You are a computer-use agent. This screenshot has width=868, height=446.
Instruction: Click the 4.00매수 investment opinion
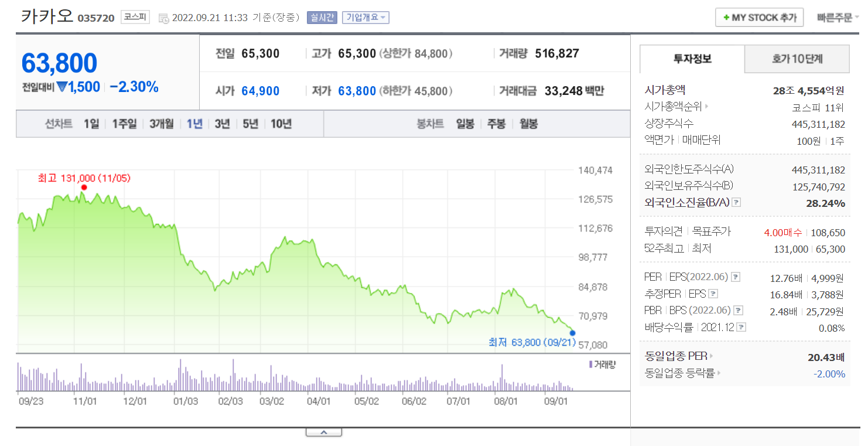tap(783, 232)
